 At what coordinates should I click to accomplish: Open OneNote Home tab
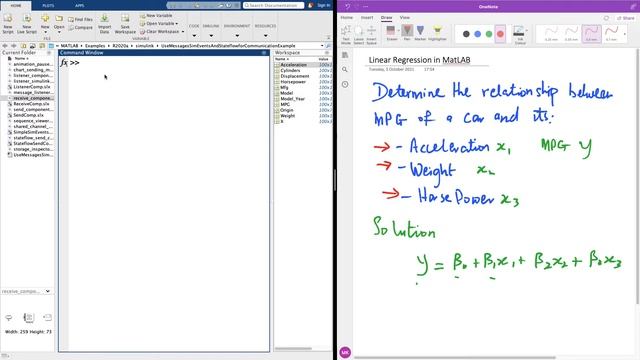[347, 18]
